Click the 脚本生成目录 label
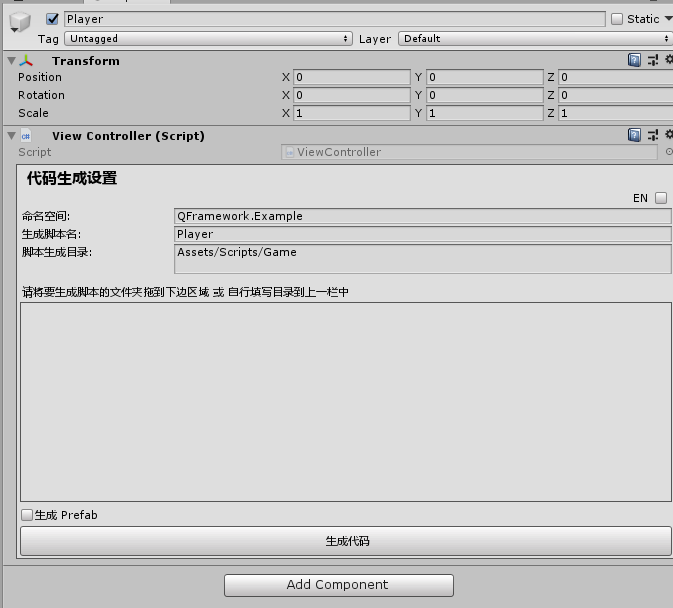The width and height of the screenshot is (673, 608). [57, 252]
